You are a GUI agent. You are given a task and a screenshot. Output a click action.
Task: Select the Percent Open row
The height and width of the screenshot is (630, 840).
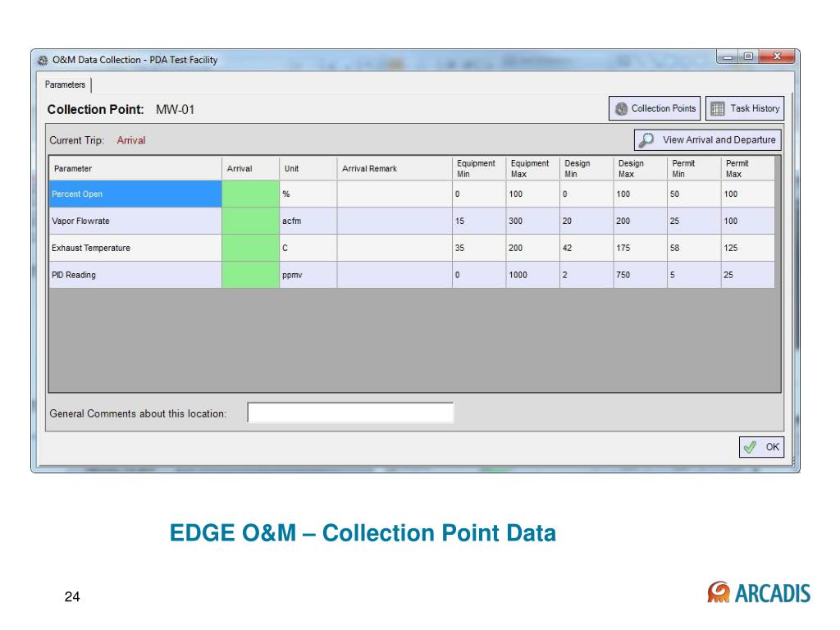pos(412,194)
